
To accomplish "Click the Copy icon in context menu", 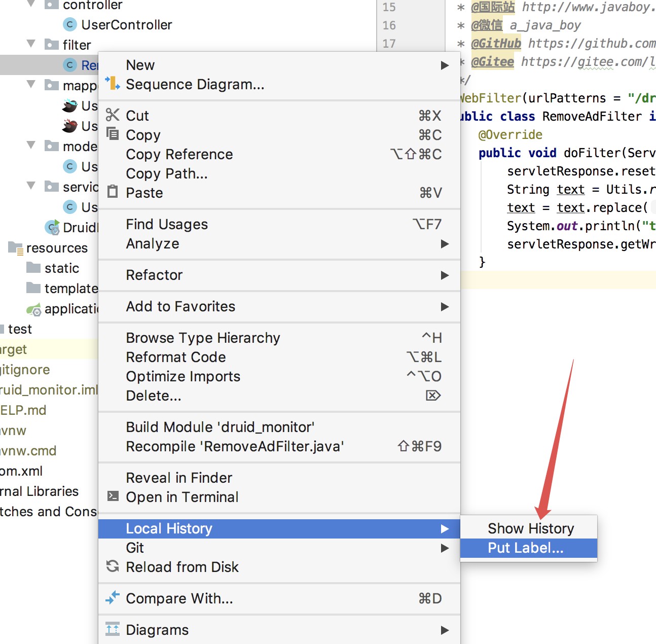I will click(113, 134).
